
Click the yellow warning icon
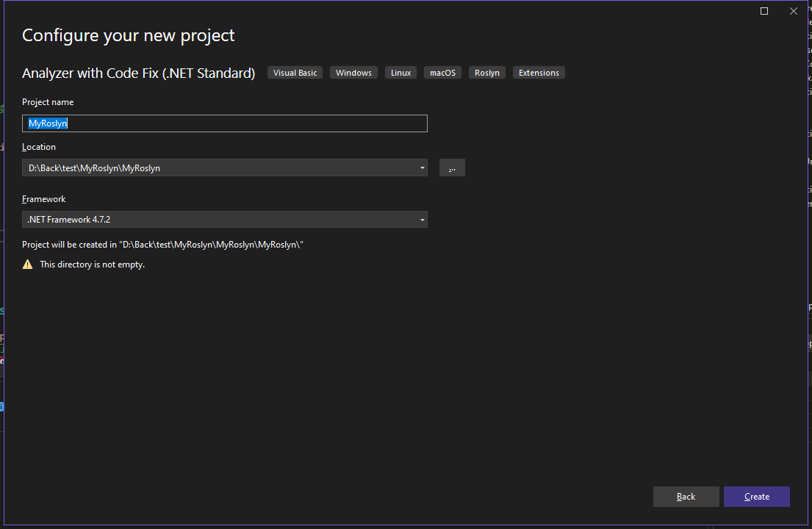click(x=27, y=264)
